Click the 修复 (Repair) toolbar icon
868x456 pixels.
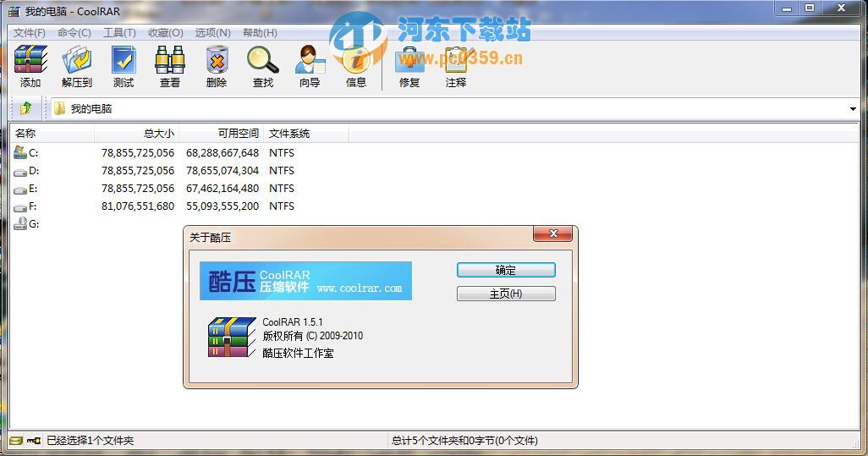pyautogui.click(x=409, y=59)
